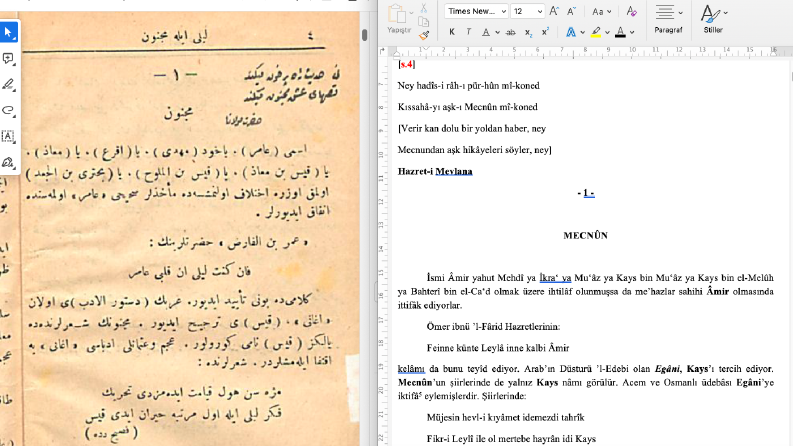This screenshot has width=793, height=446.
Task: Decrease font size with small A button
Action: click(x=571, y=11)
